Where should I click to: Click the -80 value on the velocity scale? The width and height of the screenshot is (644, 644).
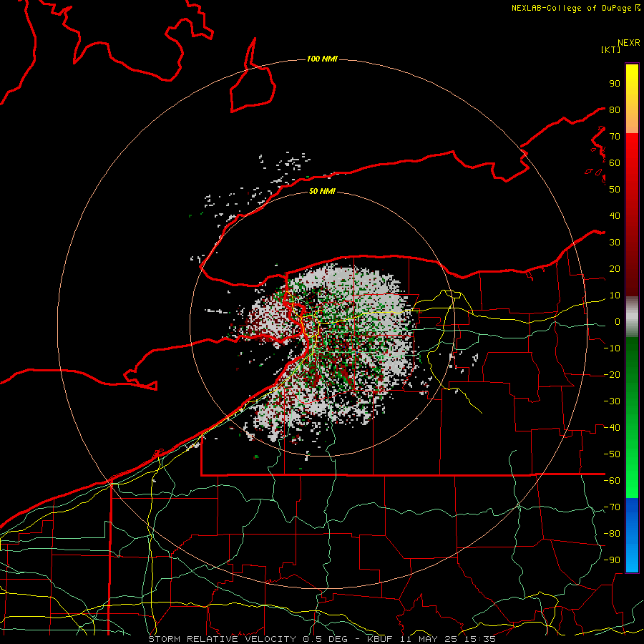tap(612, 534)
